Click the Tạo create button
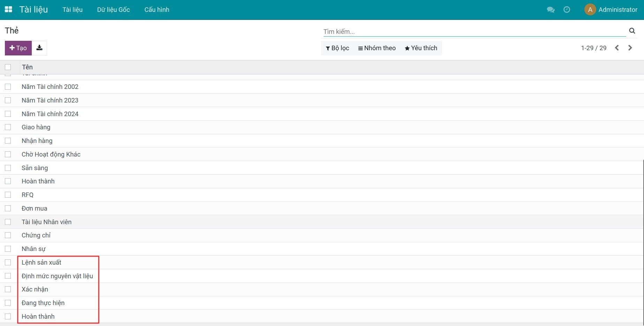 18,48
